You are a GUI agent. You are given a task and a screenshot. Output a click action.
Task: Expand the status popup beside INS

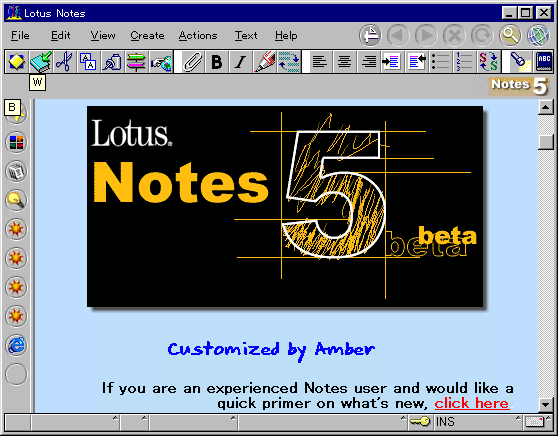coord(518,417)
